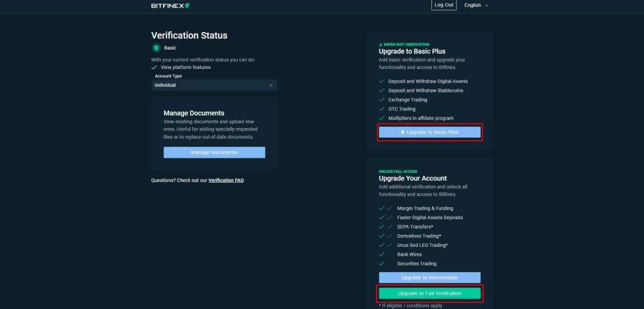The height and width of the screenshot is (309, 644).
Task: Click the checkmark beside Bank Wires
Action: click(x=382, y=254)
